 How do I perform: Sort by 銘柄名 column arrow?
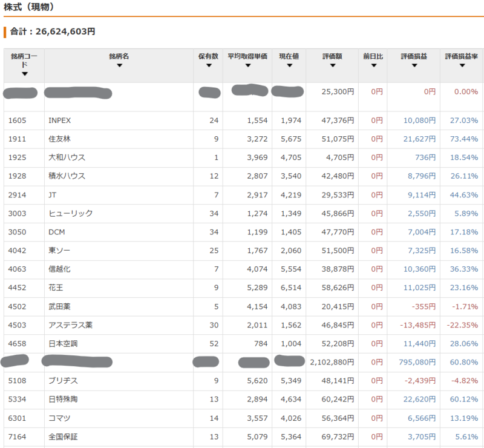(x=119, y=65)
